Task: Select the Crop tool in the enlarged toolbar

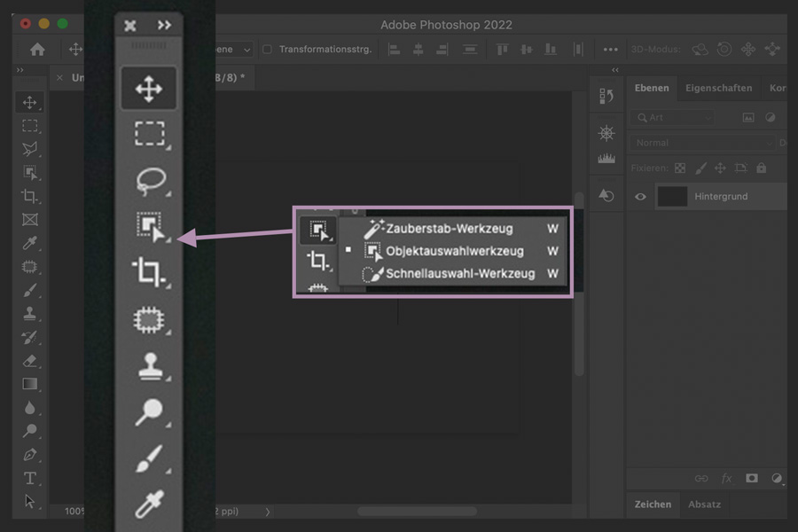Action: point(149,271)
